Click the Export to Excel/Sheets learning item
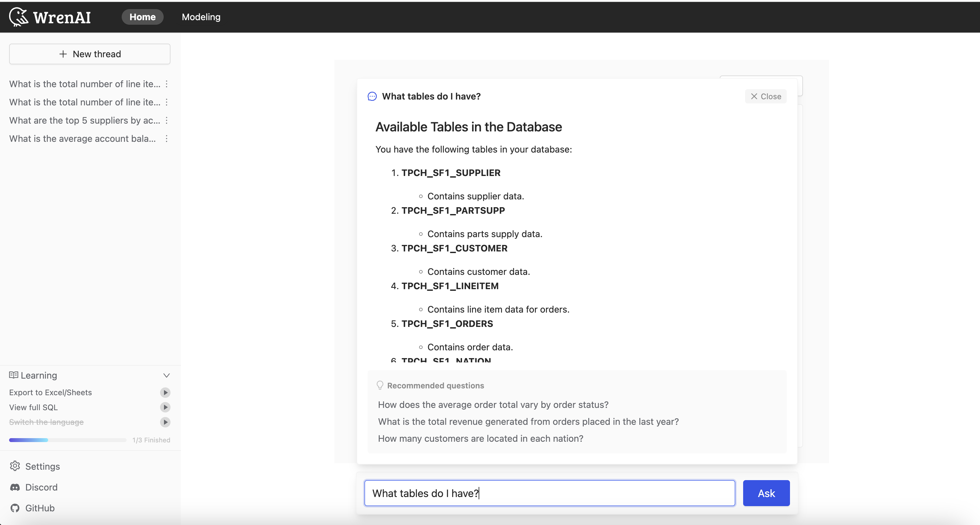This screenshot has width=980, height=525. [x=51, y=392]
